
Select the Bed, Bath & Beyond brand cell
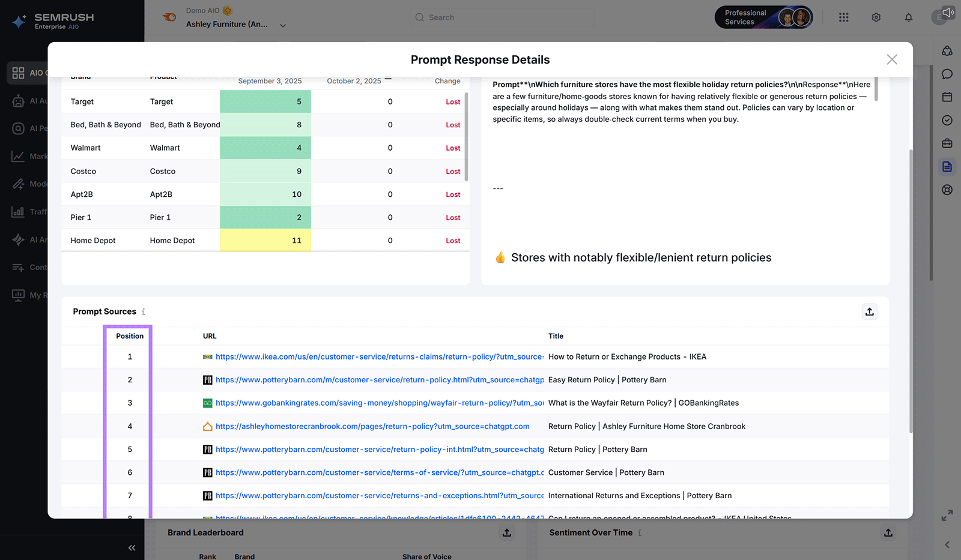[x=106, y=125]
